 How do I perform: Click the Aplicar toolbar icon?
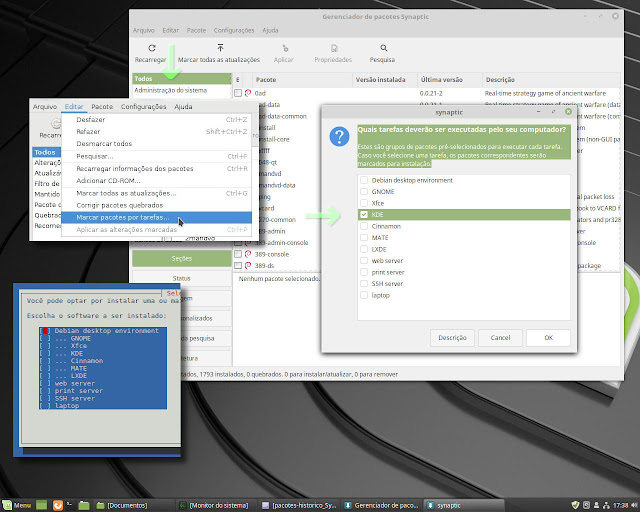click(285, 48)
